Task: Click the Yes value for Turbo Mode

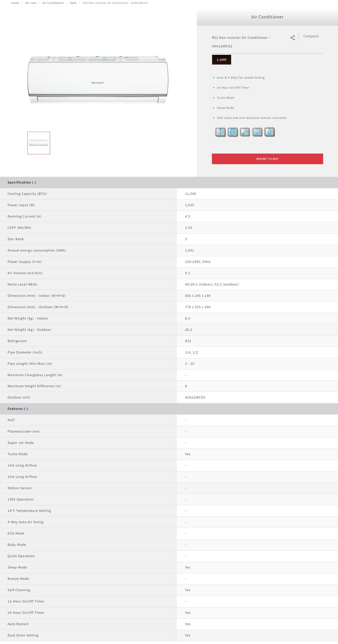Action: click(188, 454)
